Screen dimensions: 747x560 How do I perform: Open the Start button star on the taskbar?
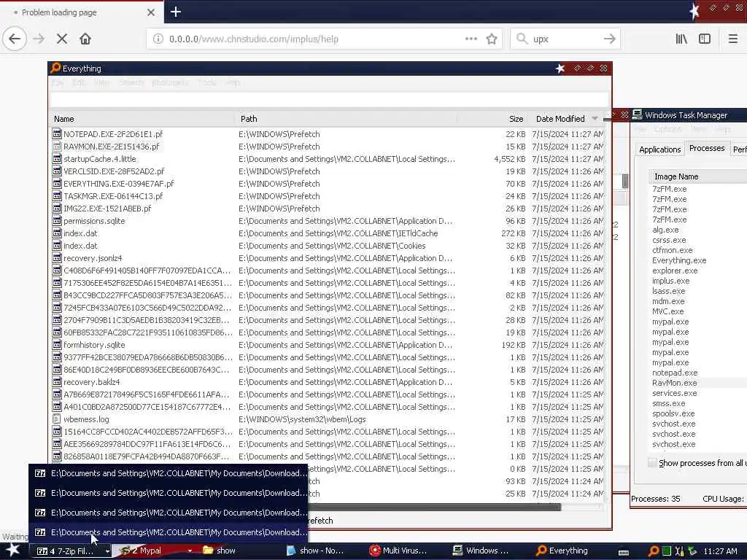pos(13,551)
